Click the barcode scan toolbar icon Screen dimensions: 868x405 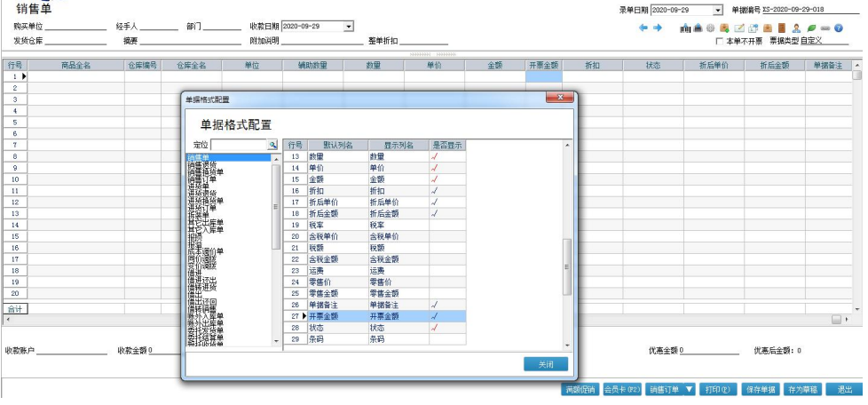click(x=685, y=28)
